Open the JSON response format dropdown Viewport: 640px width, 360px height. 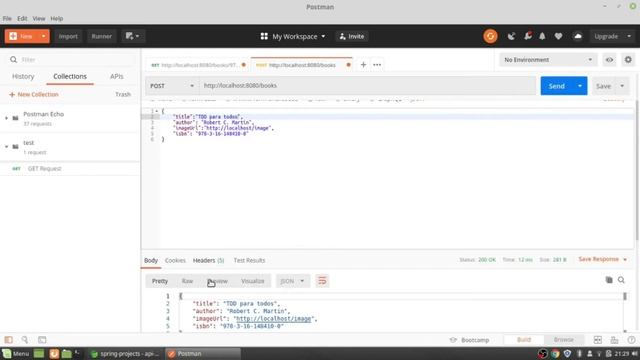(292, 281)
